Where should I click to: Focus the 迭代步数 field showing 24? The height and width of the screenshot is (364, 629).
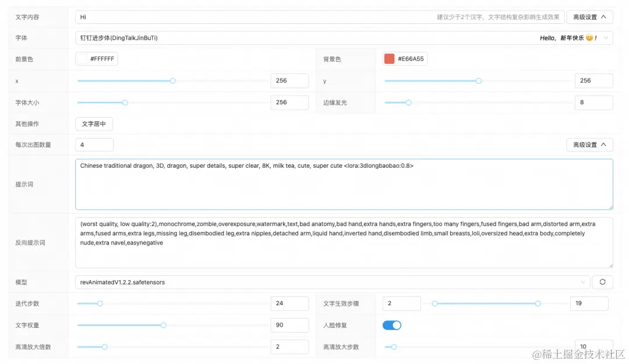coord(289,303)
